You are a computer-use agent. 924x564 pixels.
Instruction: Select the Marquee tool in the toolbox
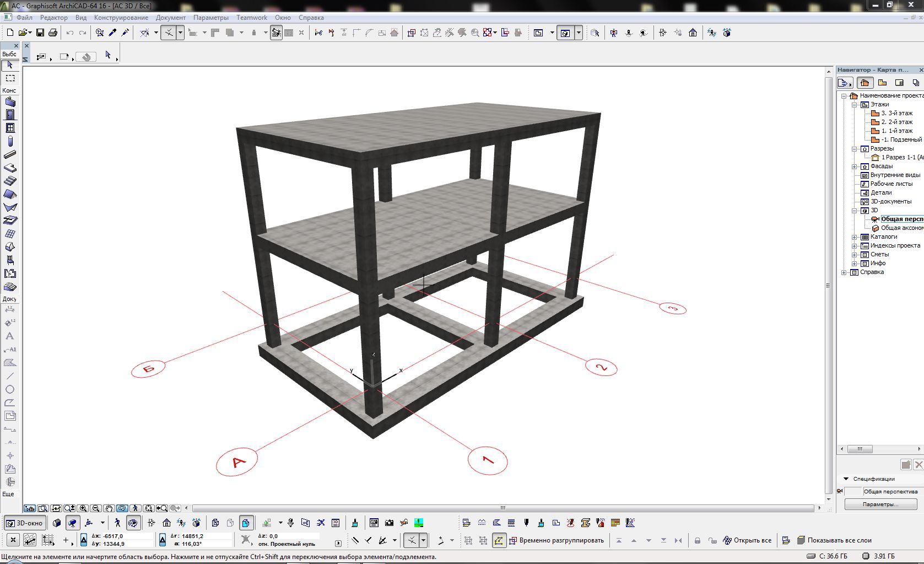coord(9,78)
